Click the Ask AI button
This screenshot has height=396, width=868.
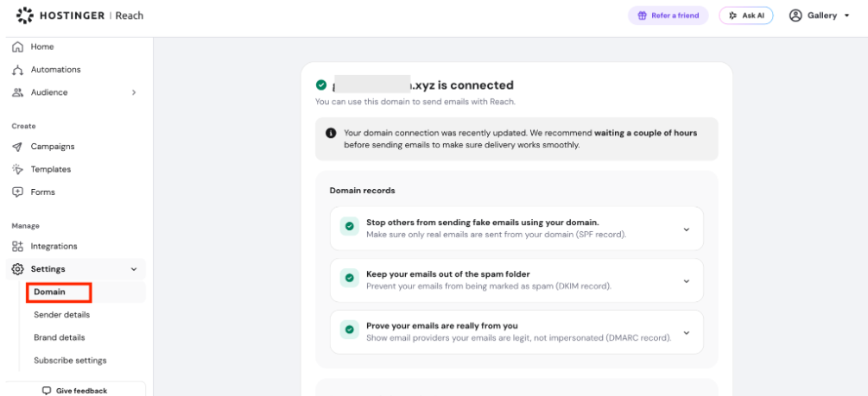pos(746,16)
